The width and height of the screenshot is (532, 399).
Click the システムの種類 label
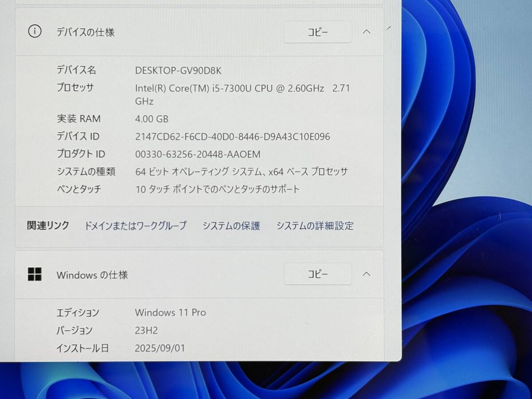tap(86, 172)
